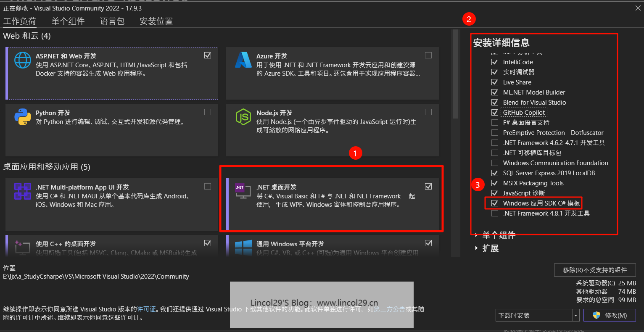Uncheck the 实时调试器 component checkbox
The width and height of the screenshot is (644, 332).
click(495, 72)
